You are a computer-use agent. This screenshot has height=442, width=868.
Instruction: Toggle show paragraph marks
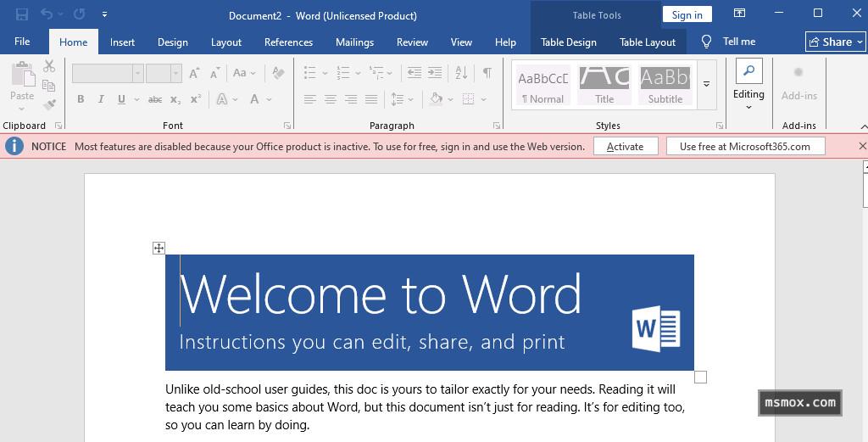487,74
